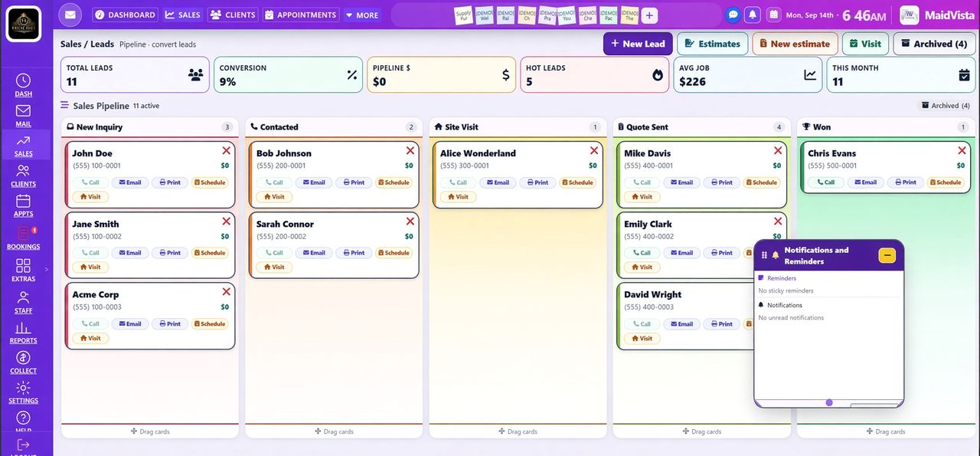
Task: Open Collect payments in sidebar
Action: 23,362
